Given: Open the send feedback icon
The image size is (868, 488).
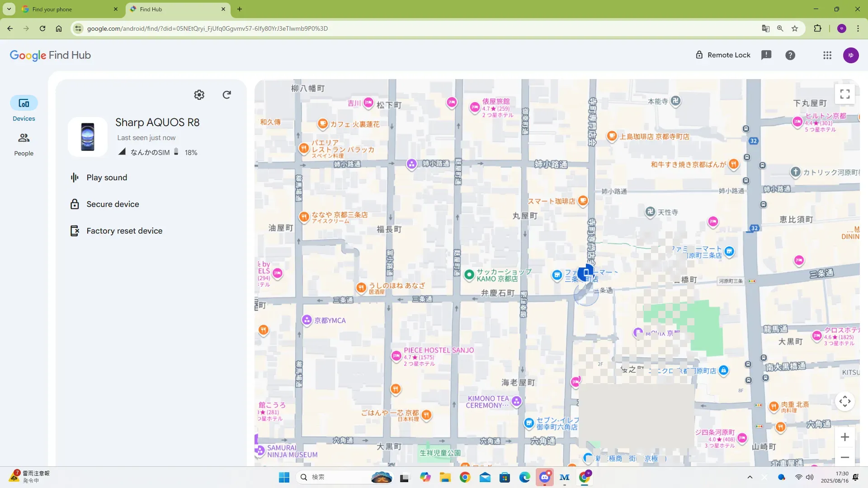Looking at the screenshot, I should tap(766, 55).
